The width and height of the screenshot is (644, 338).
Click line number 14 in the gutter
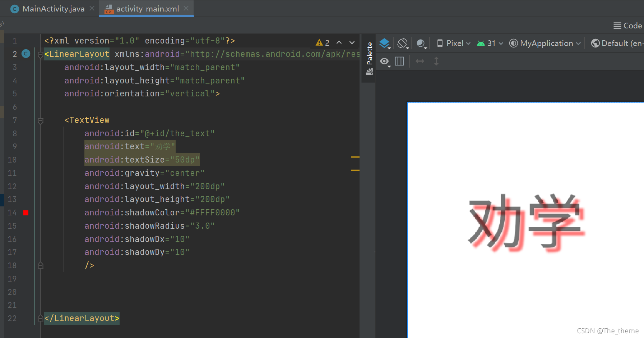(x=12, y=213)
